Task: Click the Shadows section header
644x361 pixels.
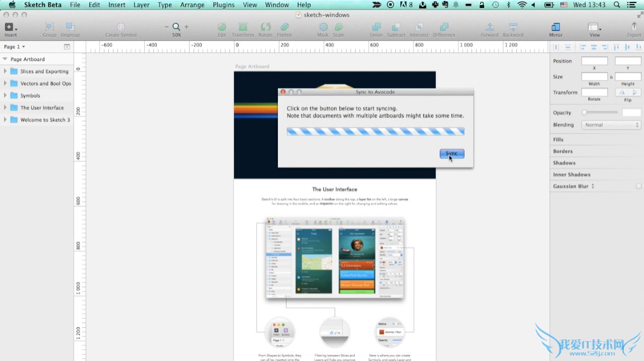Action: click(x=564, y=163)
